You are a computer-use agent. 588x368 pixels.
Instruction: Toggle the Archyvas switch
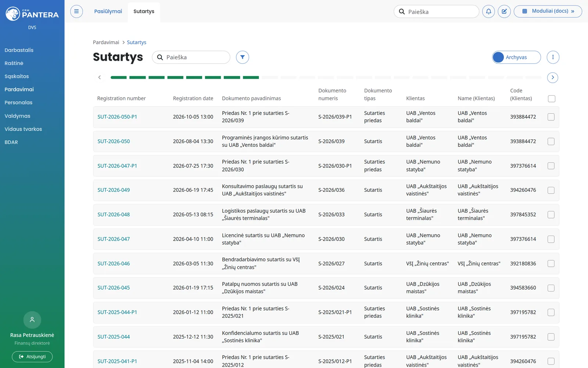(x=516, y=57)
